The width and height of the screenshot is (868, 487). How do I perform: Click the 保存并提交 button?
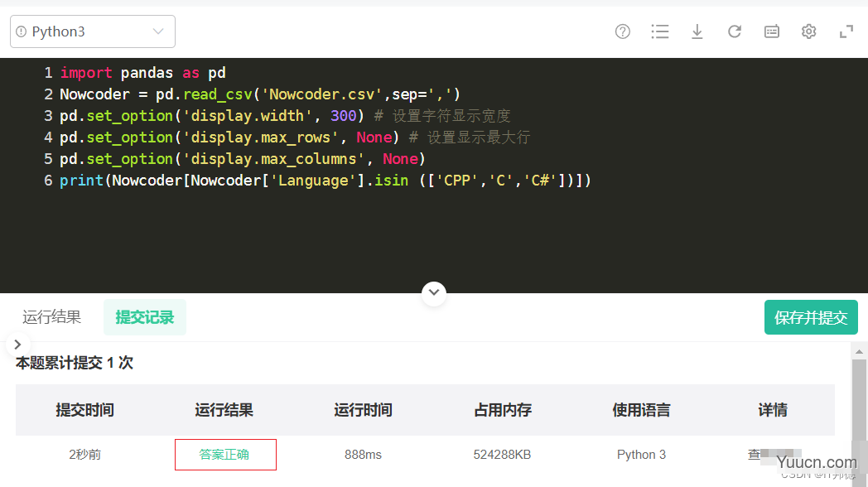coord(811,317)
